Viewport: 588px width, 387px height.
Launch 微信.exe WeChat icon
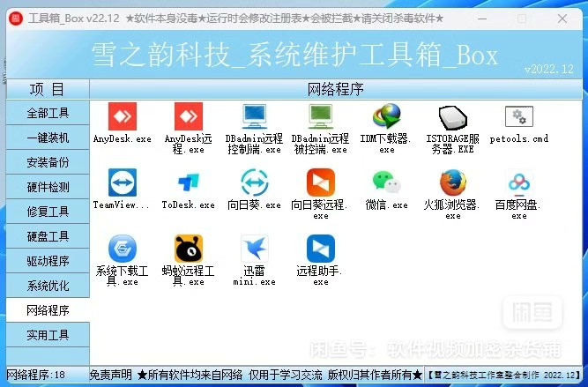[387, 182]
